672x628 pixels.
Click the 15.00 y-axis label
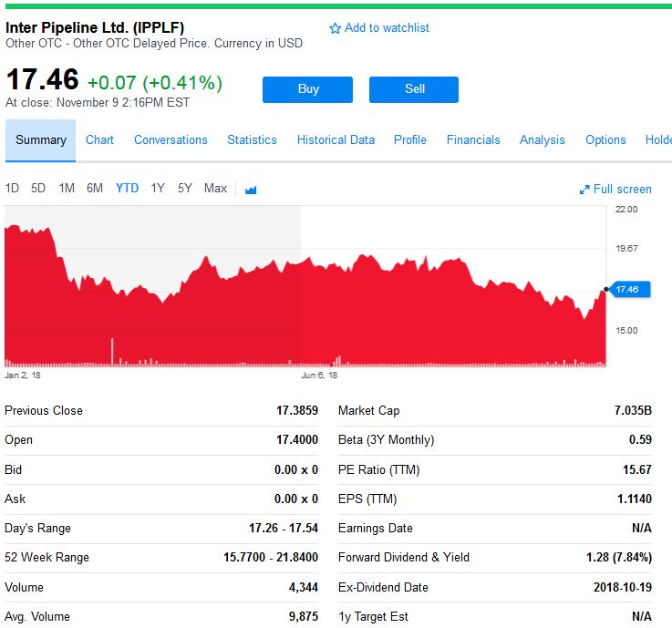pos(626,330)
